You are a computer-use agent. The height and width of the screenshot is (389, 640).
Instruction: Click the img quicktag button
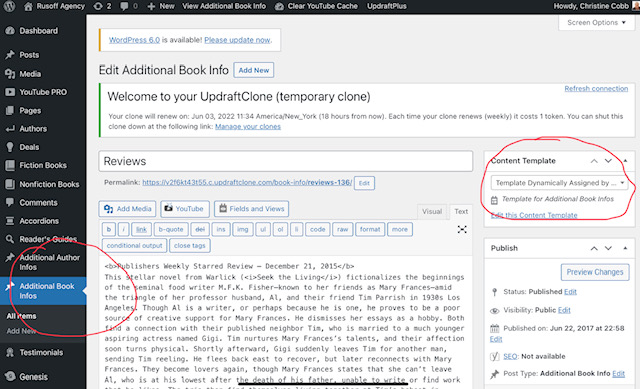242,229
